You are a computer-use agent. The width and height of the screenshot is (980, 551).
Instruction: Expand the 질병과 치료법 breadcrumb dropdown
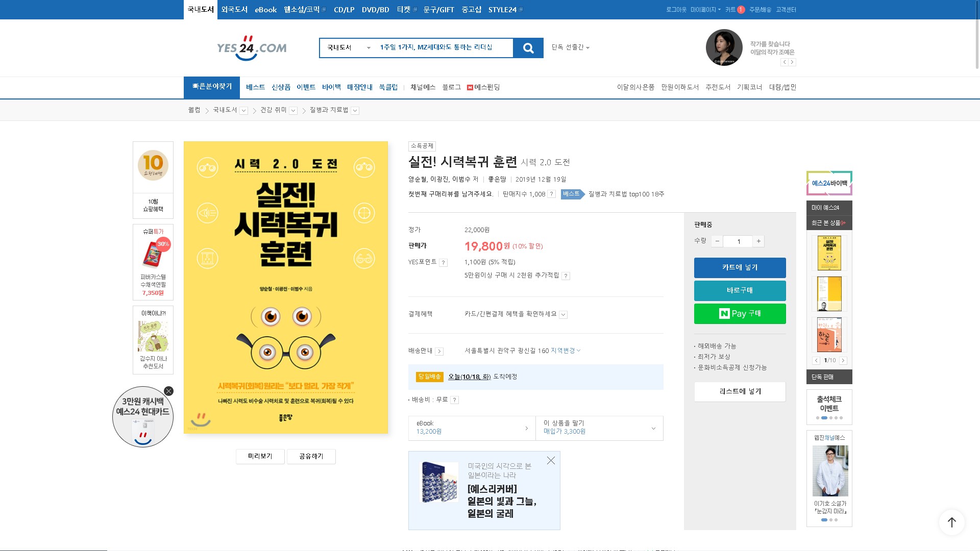pos(355,111)
